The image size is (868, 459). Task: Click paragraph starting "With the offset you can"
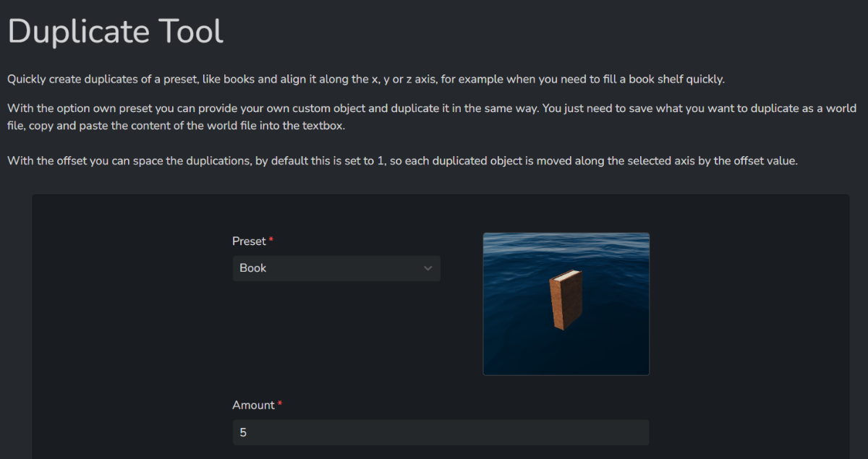tap(402, 160)
